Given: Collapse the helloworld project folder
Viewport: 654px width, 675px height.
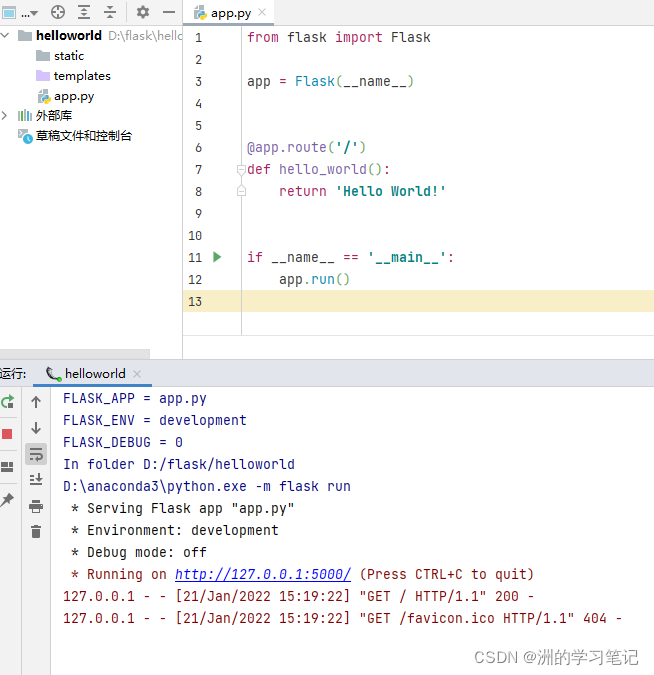Looking at the screenshot, I should (7, 35).
